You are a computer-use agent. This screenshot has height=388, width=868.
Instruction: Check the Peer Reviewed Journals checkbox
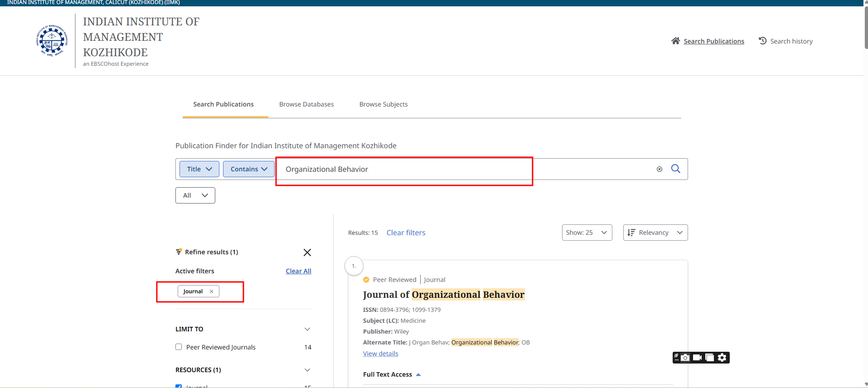click(x=179, y=347)
